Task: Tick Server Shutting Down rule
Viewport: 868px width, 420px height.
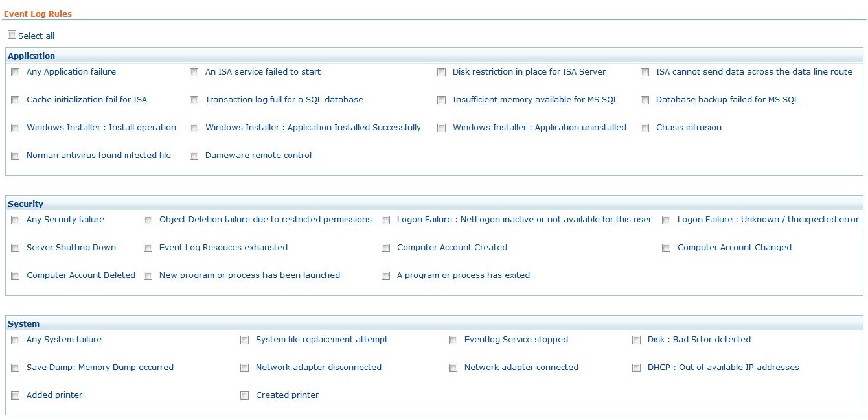Action: point(16,248)
